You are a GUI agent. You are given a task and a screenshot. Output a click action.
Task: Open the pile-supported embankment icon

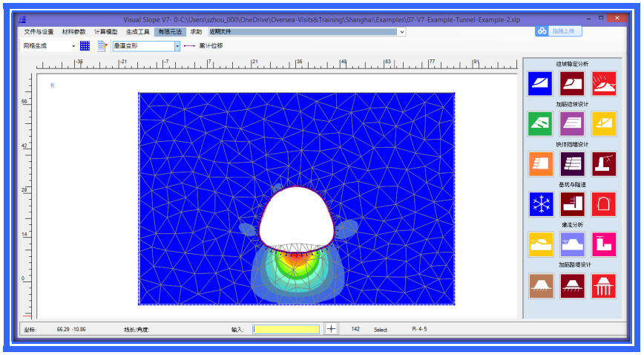[x=603, y=285]
